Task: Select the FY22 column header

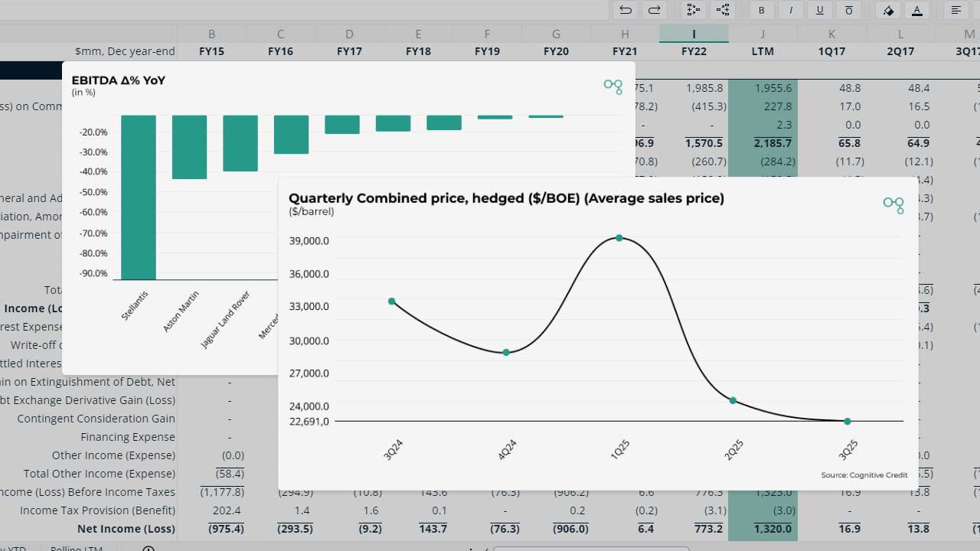Action: pos(694,51)
